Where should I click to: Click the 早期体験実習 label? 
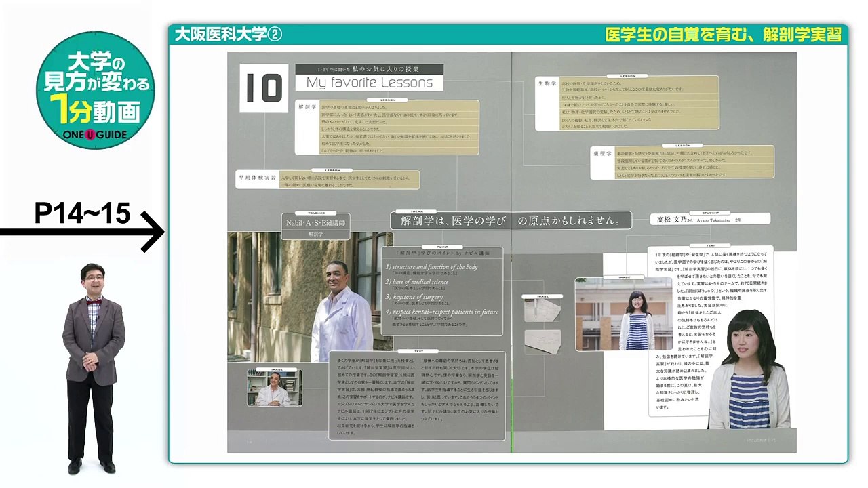(x=256, y=177)
